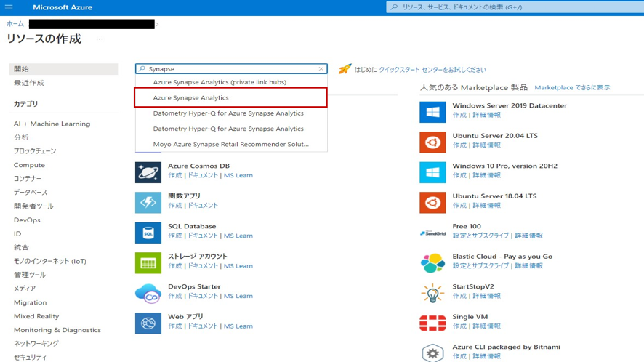Click the SQL Database icon
This screenshot has height=362, width=644.
pyautogui.click(x=148, y=233)
